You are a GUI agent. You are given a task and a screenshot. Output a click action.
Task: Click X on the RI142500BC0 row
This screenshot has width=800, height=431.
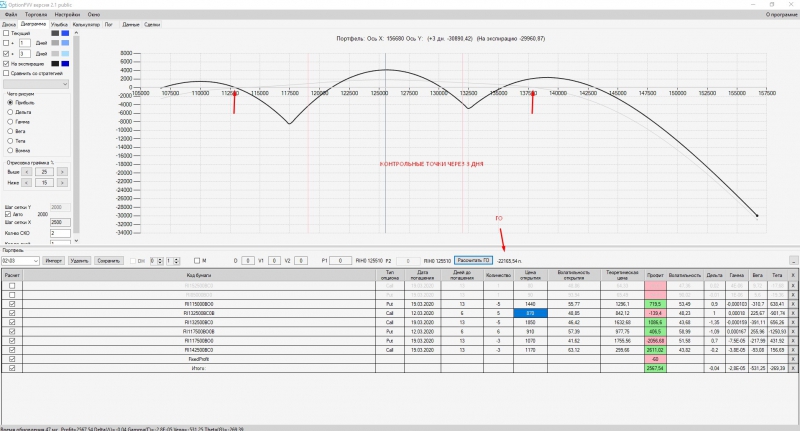[793, 350]
